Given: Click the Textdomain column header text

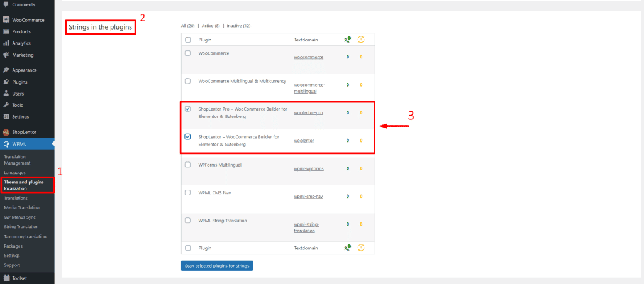Looking at the screenshot, I should click(306, 40).
